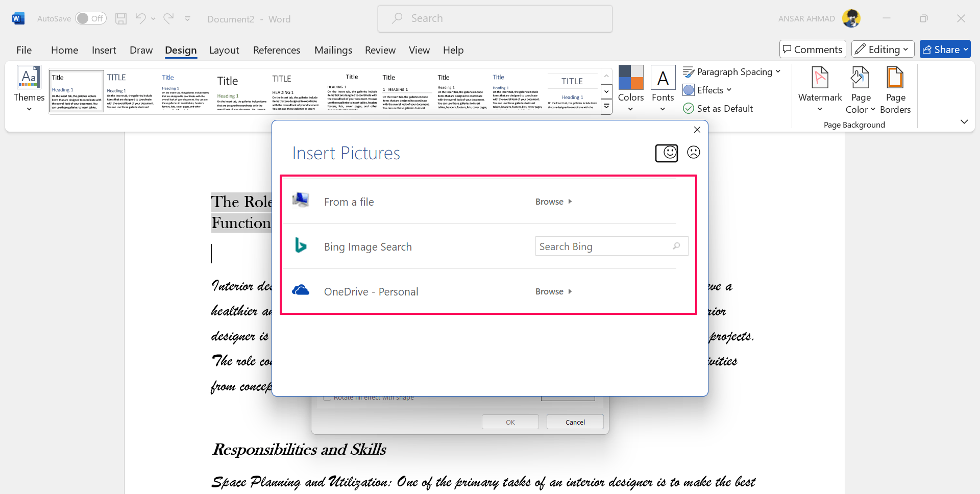Screen dimensions: 980x494
Task: Select the numbered Heading 1 style set thumbnail
Action: pos(407,91)
